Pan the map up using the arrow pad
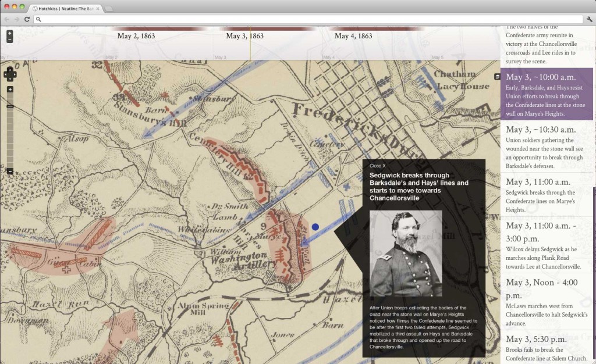 [x=10, y=69]
